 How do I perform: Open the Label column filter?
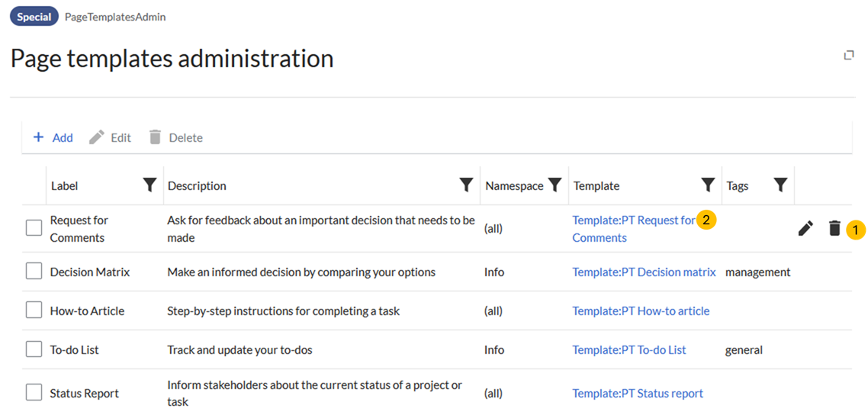[150, 185]
